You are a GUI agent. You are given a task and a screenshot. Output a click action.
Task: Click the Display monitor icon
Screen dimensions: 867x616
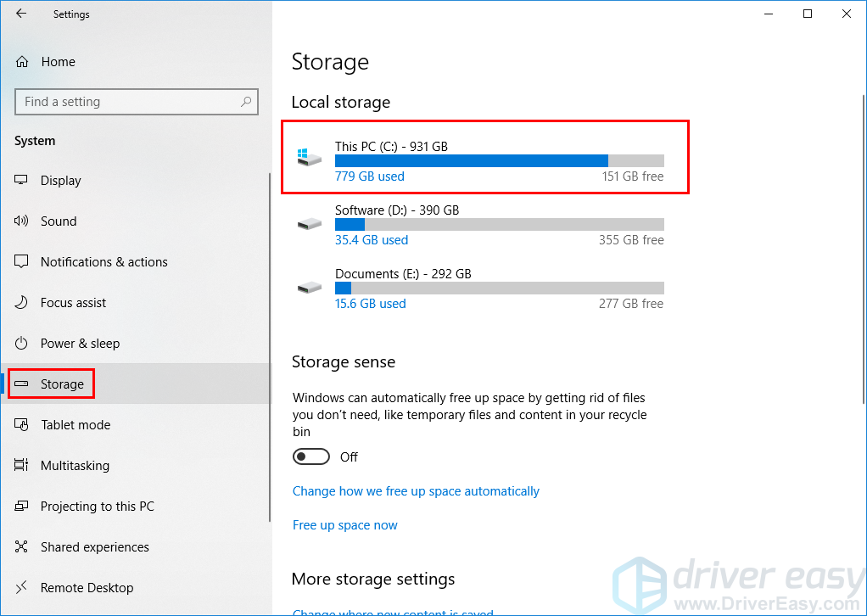[x=22, y=180]
